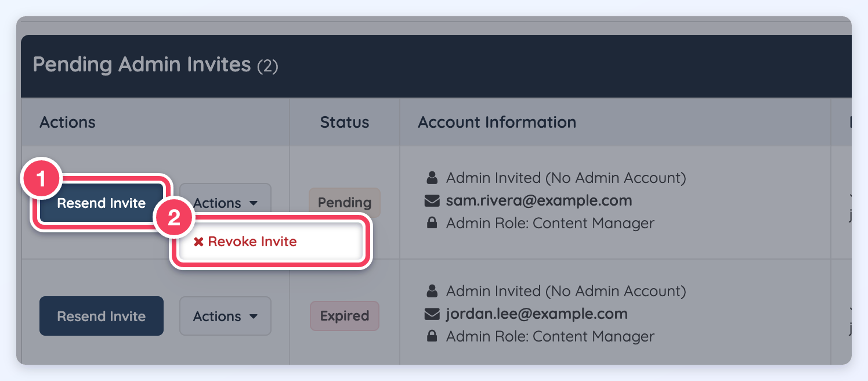Click the Actions column header
The width and height of the screenshot is (868, 381).
pos(67,123)
